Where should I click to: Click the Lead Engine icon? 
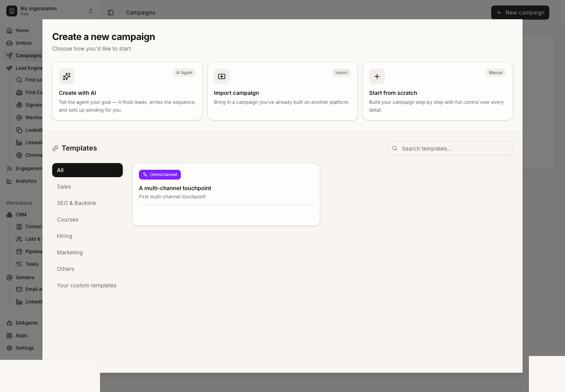point(9,68)
